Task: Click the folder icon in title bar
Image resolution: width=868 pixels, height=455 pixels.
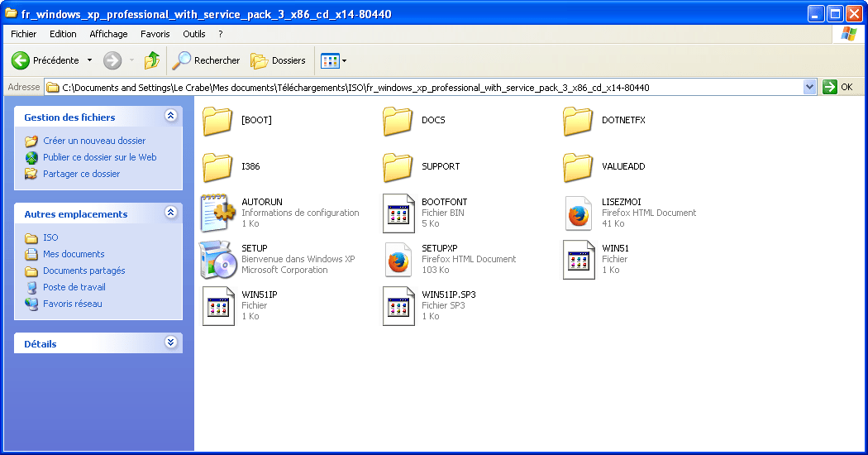Action: [11, 12]
